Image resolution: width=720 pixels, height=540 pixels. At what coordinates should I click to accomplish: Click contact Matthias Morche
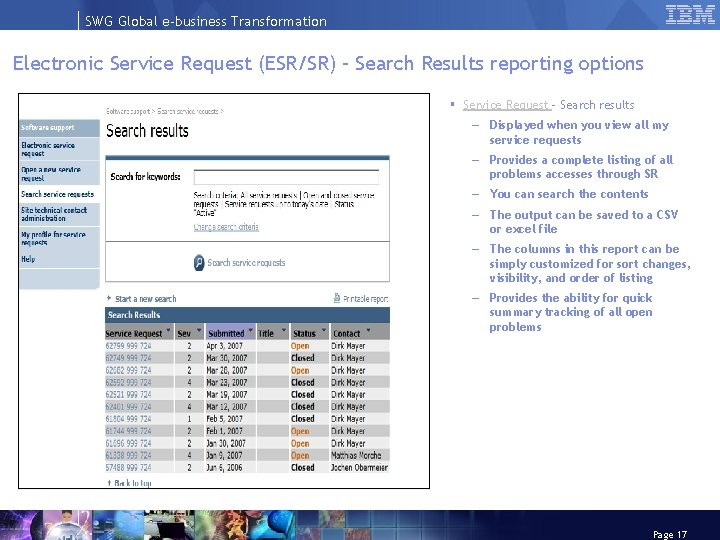tap(356, 455)
